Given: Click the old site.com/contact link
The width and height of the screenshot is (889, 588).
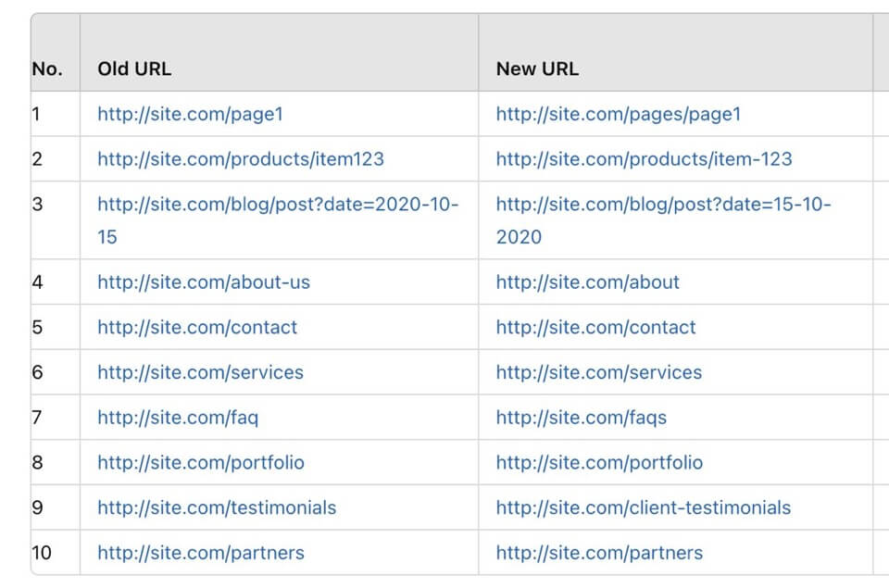Looking at the screenshot, I should [197, 327].
